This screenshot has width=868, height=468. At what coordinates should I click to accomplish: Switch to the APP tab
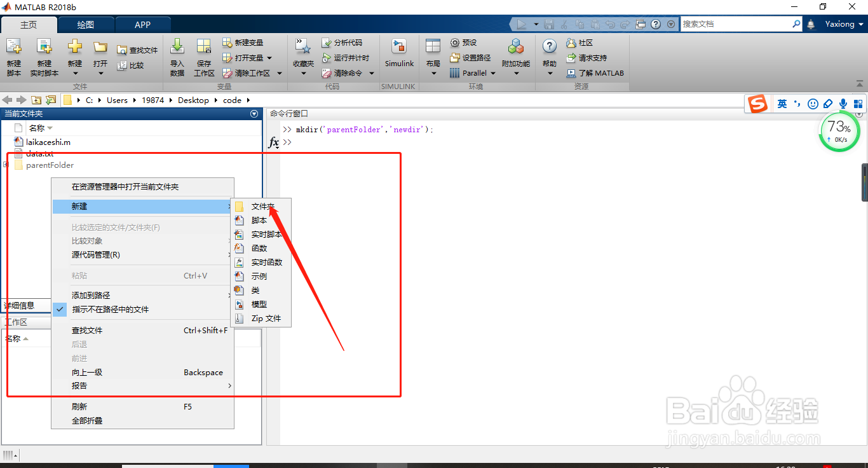(x=143, y=25)
